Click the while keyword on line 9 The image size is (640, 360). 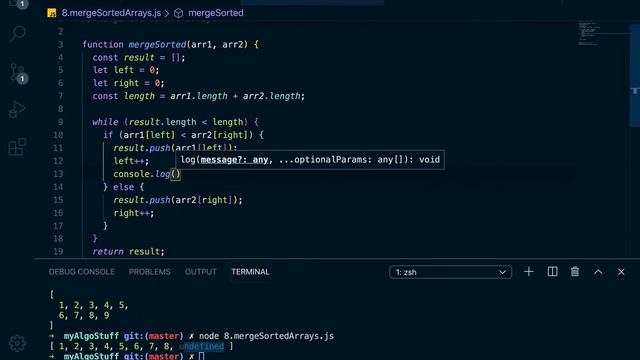pos(105,122)
